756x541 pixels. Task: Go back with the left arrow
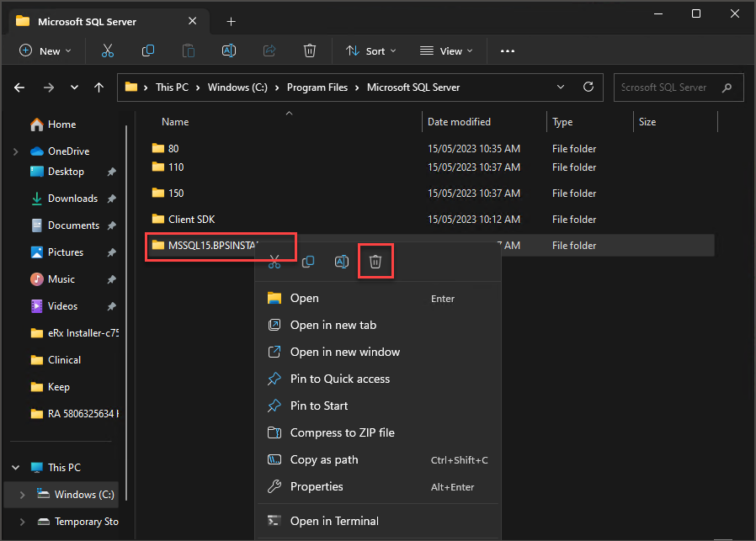(x=19, y=88)
